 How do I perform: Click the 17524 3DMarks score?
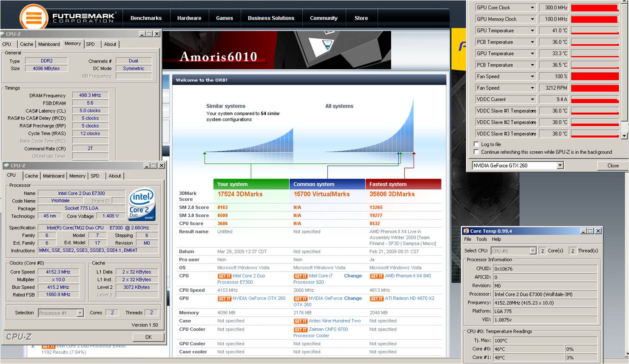tap(240, 194)
